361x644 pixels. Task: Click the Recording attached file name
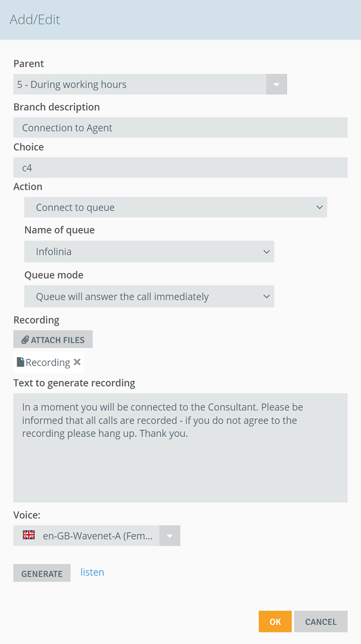[48, 362]
